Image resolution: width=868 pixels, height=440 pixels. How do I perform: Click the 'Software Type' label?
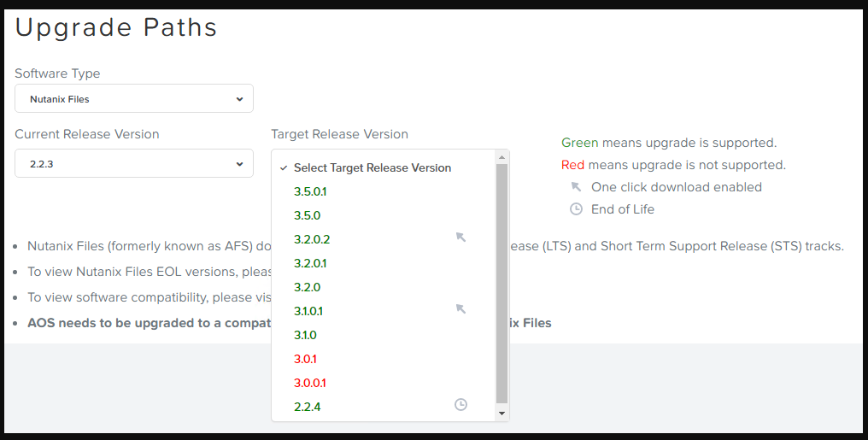pos(57,73)
